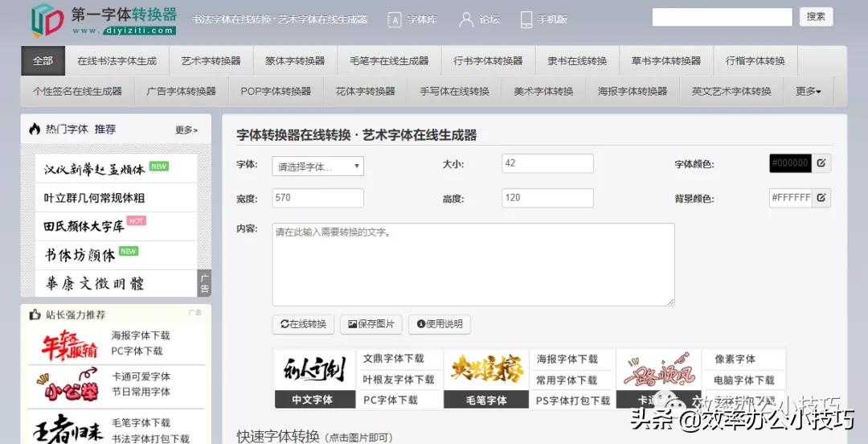Open the POP字体转换器 tab
The width and height of the screenshot is (868, 444).
(276, 92)
